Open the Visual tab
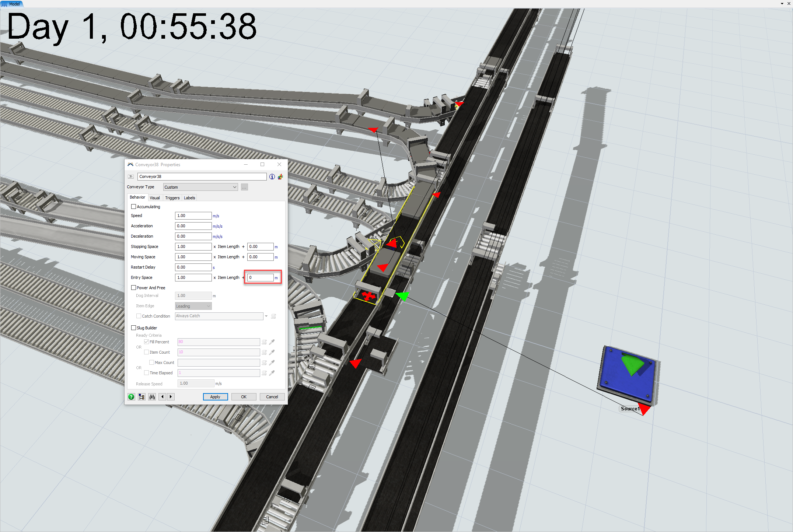 pos(155,198)
